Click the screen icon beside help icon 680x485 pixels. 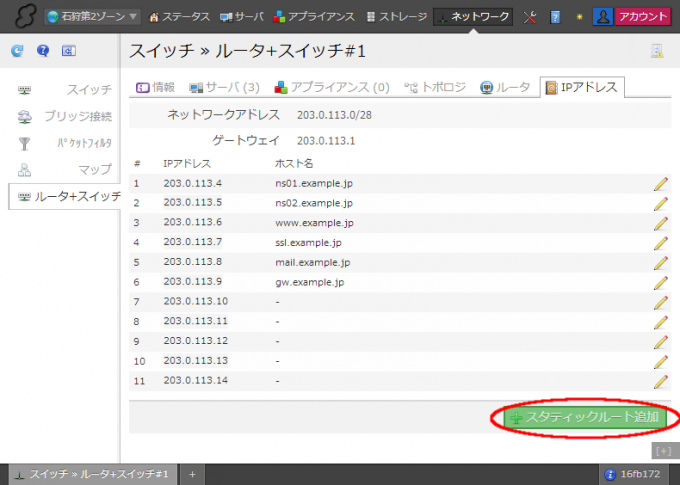point(68,51)
